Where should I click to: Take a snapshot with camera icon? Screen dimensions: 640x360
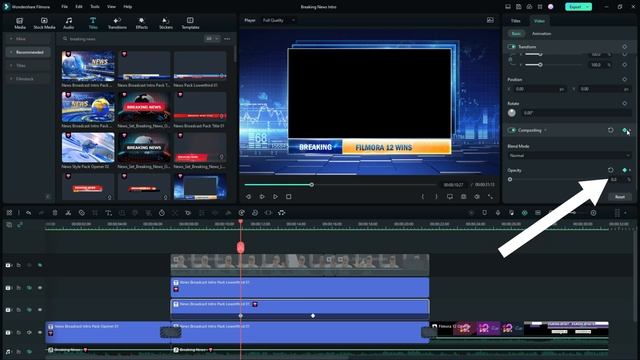tap(463, 197)
